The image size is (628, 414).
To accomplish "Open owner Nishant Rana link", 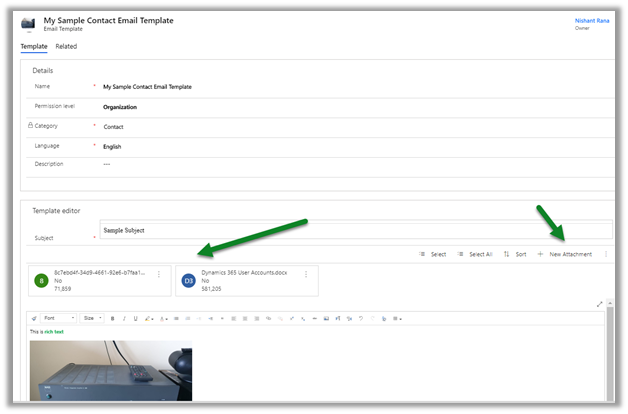I will point(590,20).
